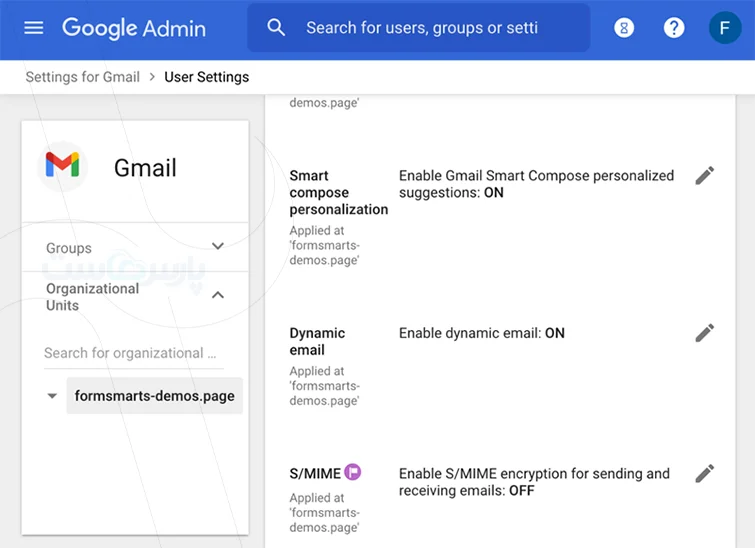Expand the Groups section chevron
Screen dimensions: 755x548
[x=218, y=247]
